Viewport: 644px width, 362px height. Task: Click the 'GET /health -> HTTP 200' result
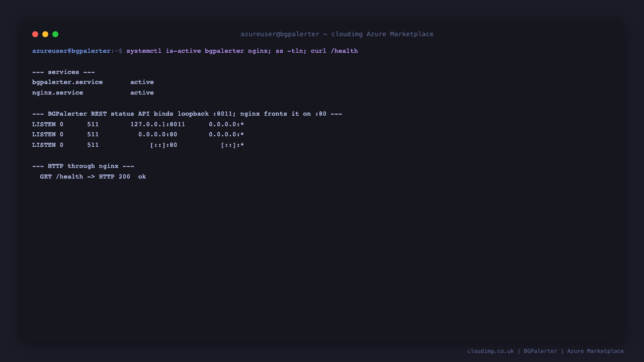85,177
